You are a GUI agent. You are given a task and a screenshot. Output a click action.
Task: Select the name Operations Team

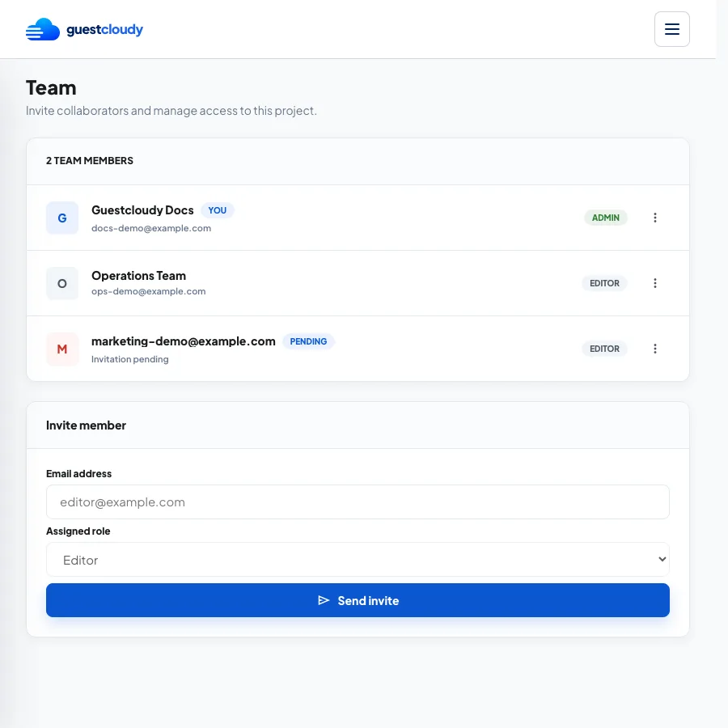[x=139, y=276]
